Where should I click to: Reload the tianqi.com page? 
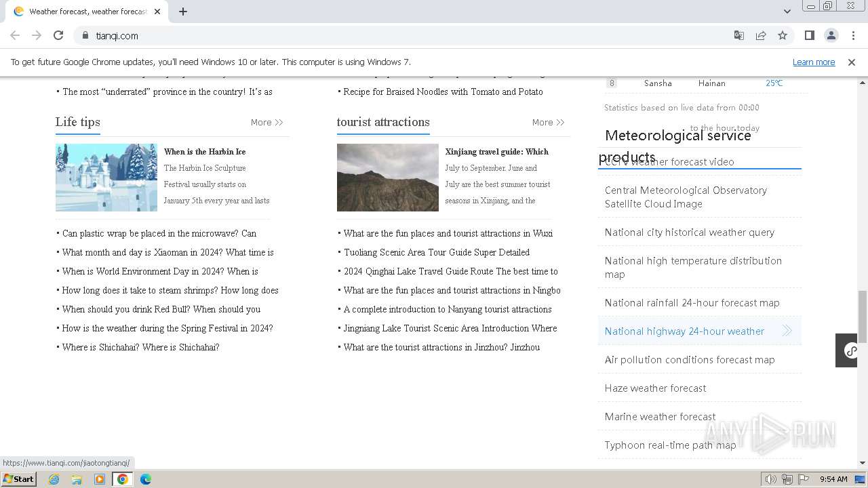58,35
